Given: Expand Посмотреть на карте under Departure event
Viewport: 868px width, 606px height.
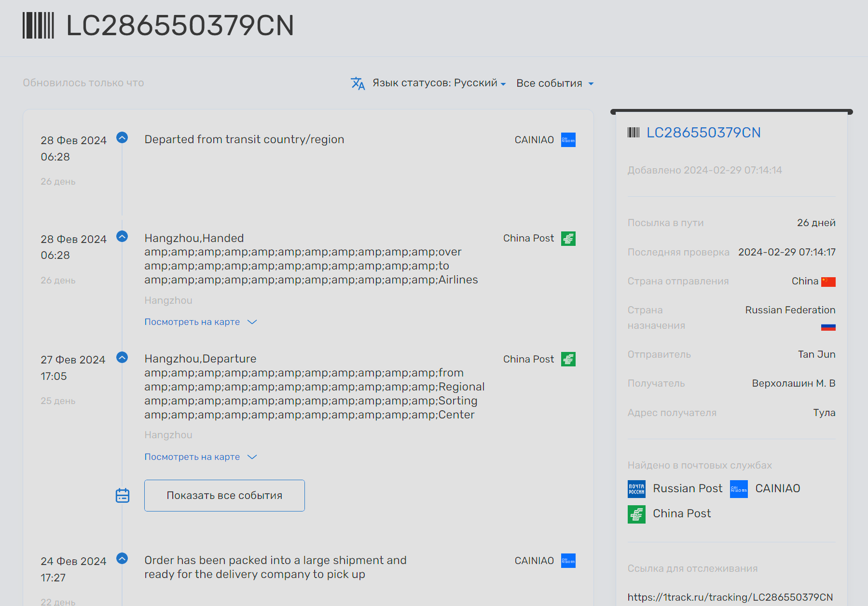Looking at the screenshot, I should click(200, 457).
